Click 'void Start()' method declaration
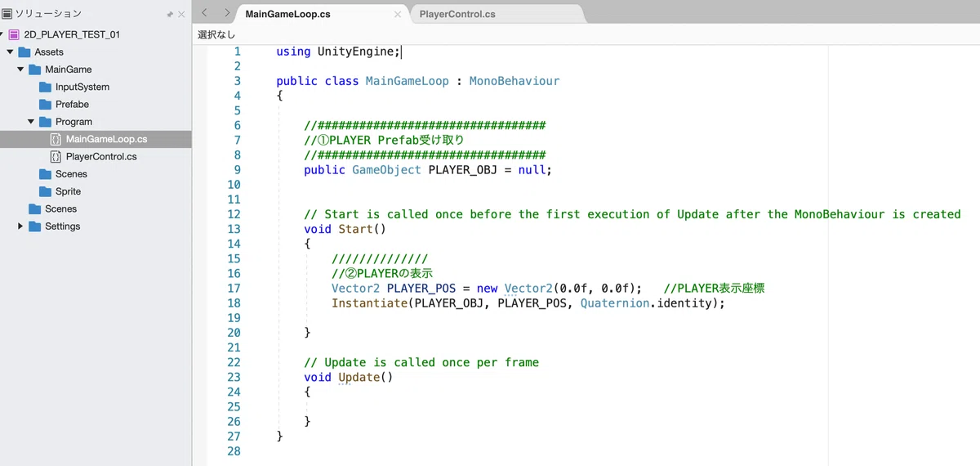The image size is (980, 466). coord(345,229)
